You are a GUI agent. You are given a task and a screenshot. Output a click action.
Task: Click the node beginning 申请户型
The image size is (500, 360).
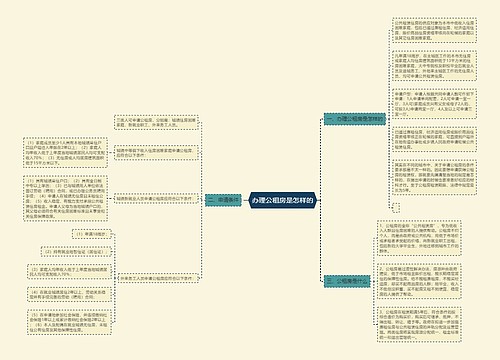tap(435, 104)
